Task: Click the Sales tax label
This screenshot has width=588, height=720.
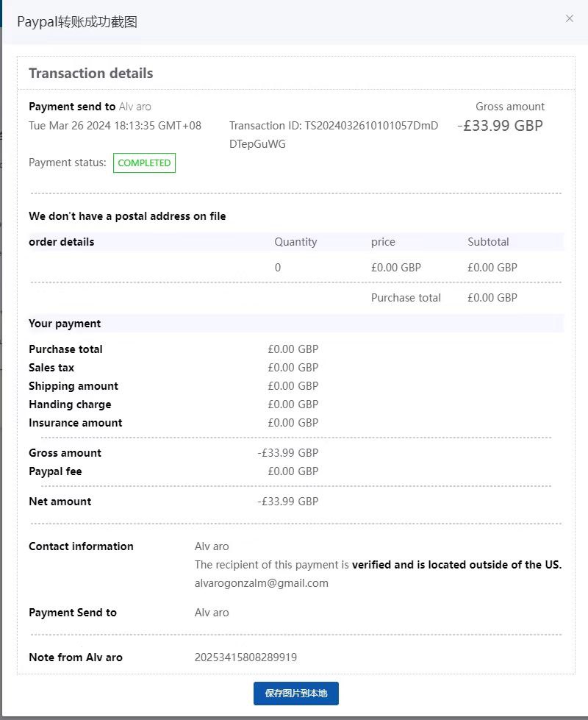Action: click(51, 368)
